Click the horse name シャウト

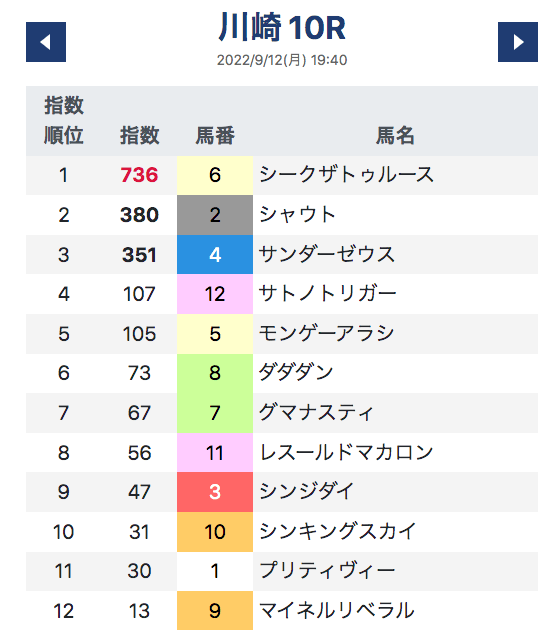pos(297,215)
